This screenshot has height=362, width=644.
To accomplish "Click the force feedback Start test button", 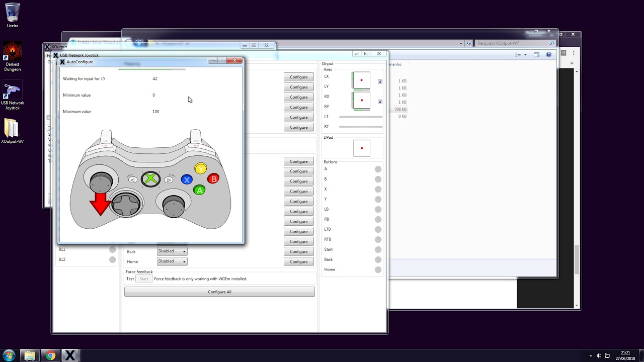I will (x=144, y=279).
